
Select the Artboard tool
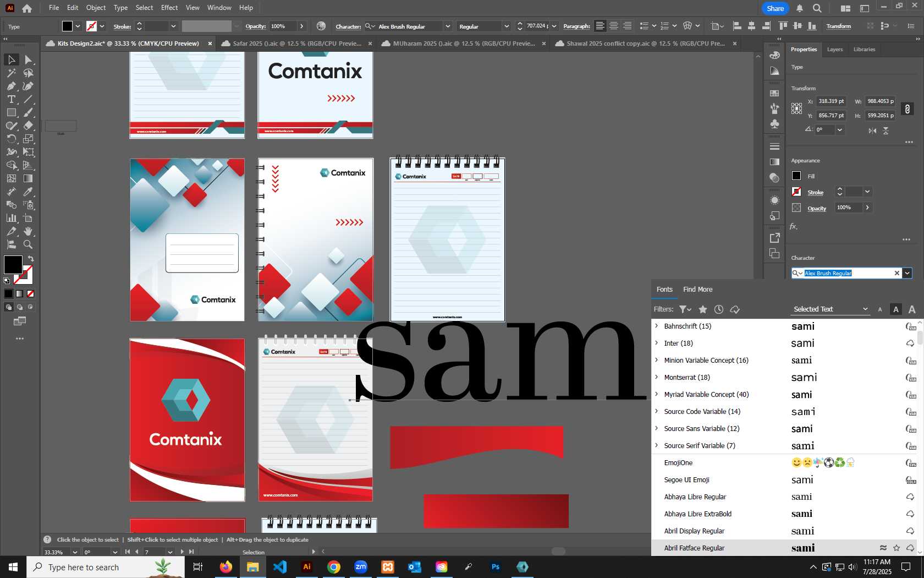(x=29, y=218)
